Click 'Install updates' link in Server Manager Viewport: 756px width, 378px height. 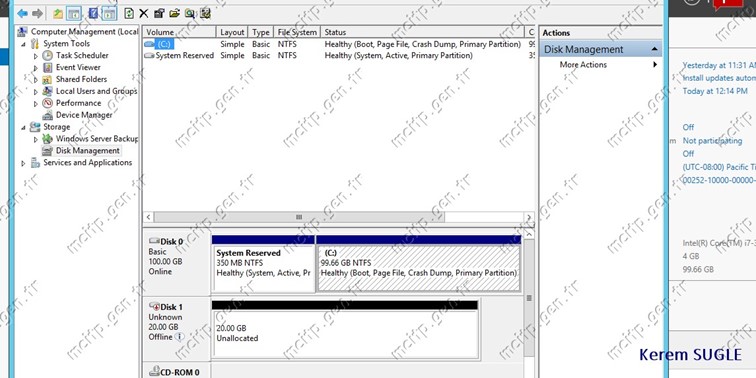click(x=719, y=78)
